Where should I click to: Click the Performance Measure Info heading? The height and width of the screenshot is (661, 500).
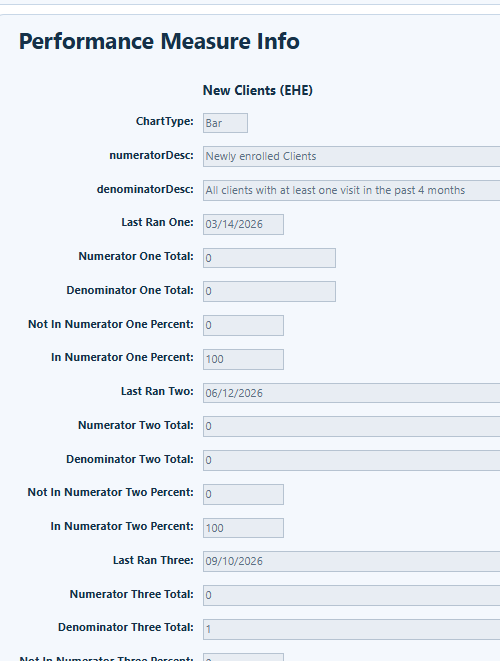pos(159,41)
